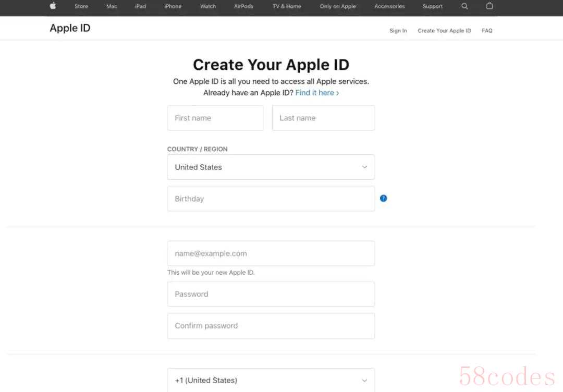563x392 pixels.
Task: Click the Sign In link
Action: pos(398,31)
